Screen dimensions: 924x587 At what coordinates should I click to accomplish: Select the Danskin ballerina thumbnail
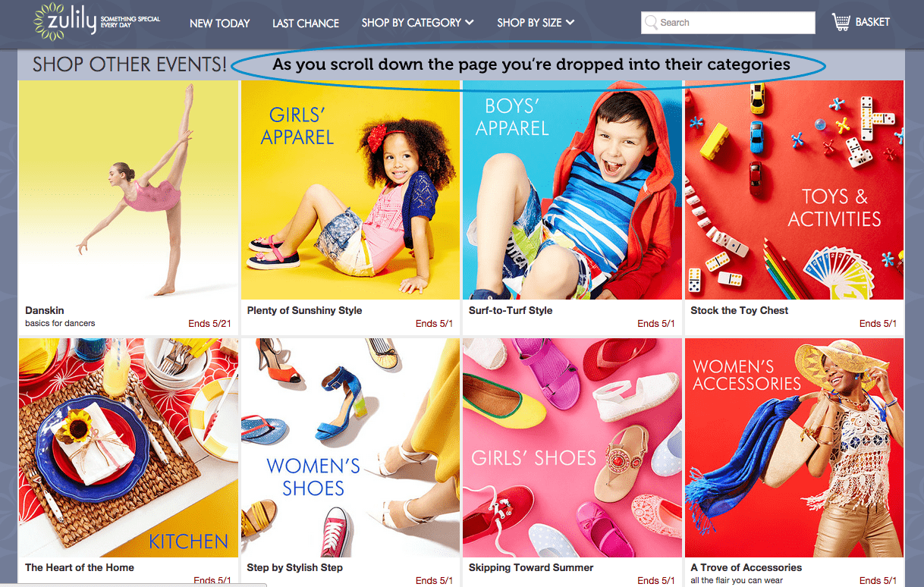(x=128, y=190)
